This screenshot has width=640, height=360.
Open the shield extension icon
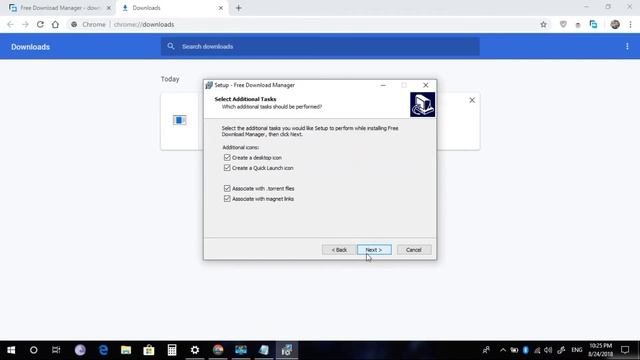point(563,24)
